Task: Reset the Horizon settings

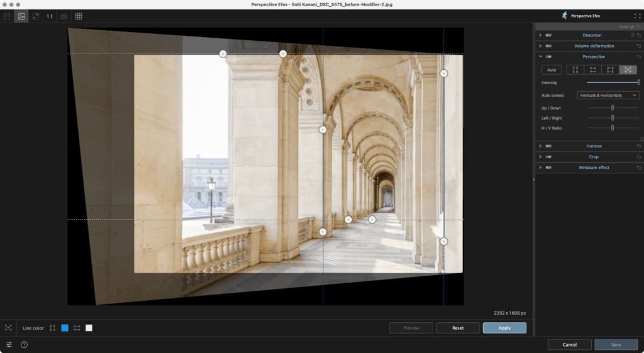Action: [x=639, y=146]
